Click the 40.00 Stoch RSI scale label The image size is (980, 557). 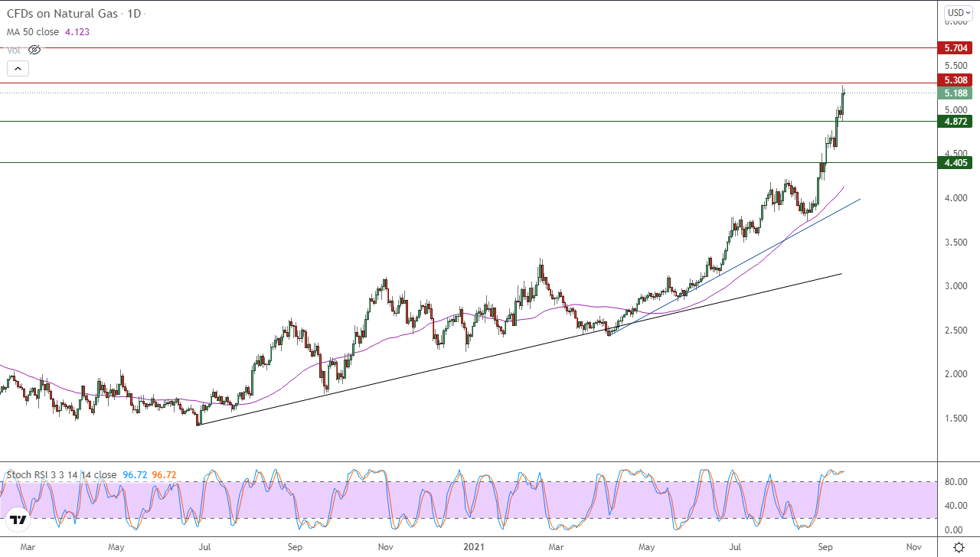pos(956,506)
